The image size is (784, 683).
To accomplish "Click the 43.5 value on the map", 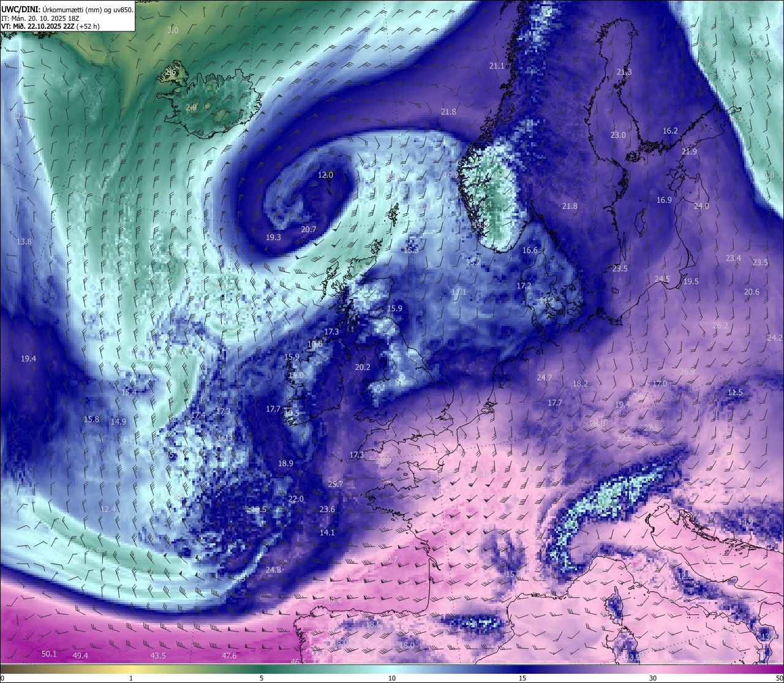I will point(158,656).
